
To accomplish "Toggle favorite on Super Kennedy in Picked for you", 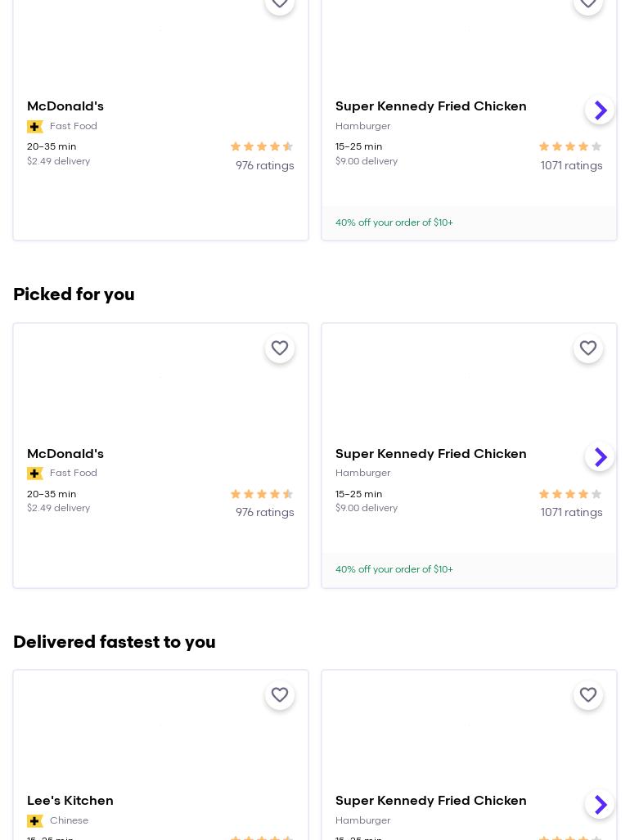I will 588,348.
